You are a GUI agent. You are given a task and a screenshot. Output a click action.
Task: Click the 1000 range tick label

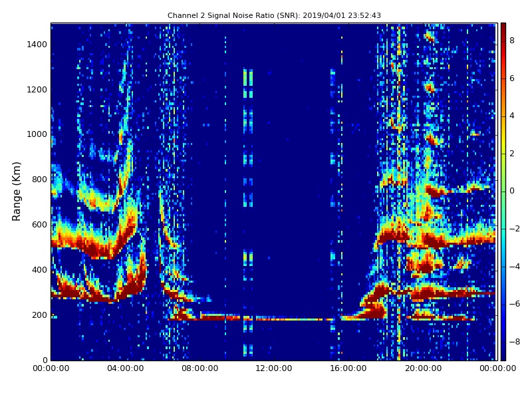click(37, 134)
